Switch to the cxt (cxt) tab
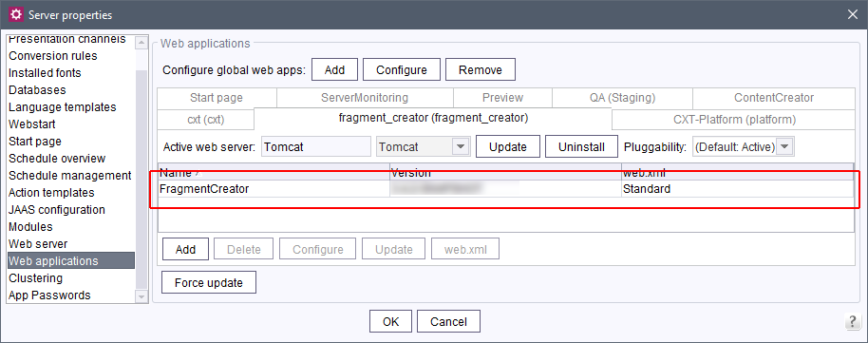The width and height of the screenshot is (868, 343). tap(205, 119)
